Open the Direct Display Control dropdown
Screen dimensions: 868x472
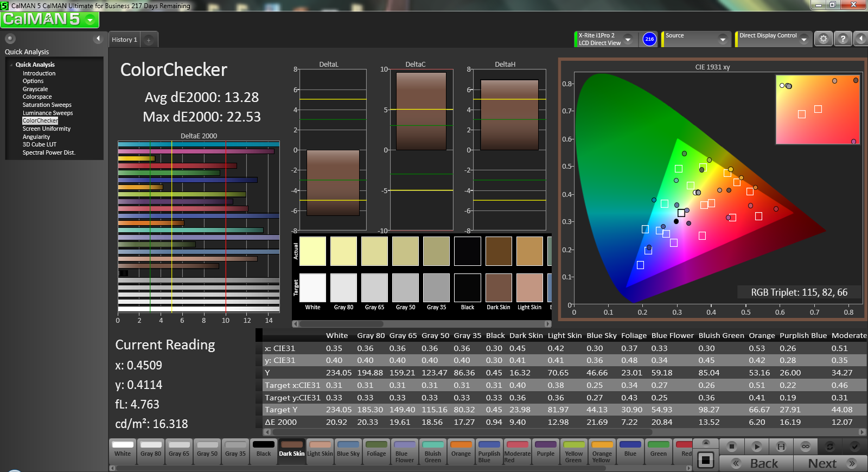[803, 39]
